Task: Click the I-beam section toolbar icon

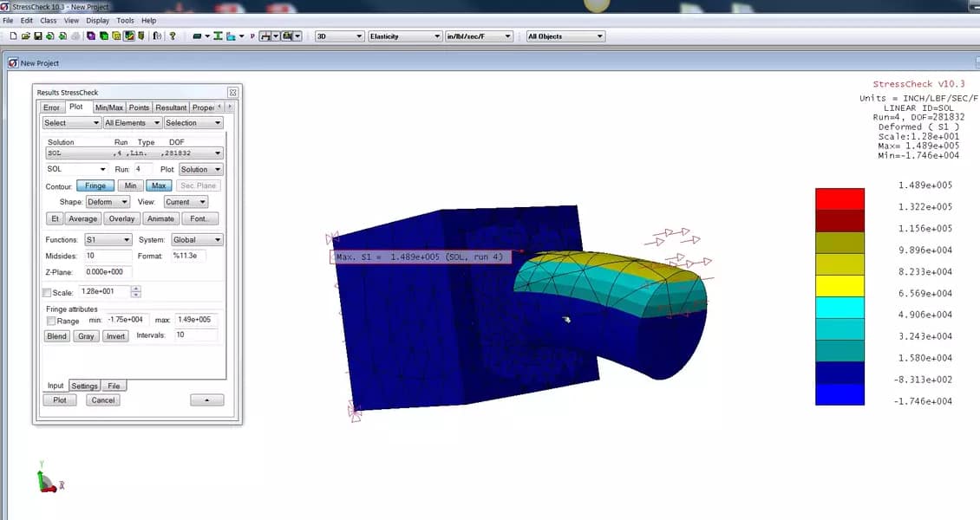Action: pyautogui.click(x=217, y=36)
